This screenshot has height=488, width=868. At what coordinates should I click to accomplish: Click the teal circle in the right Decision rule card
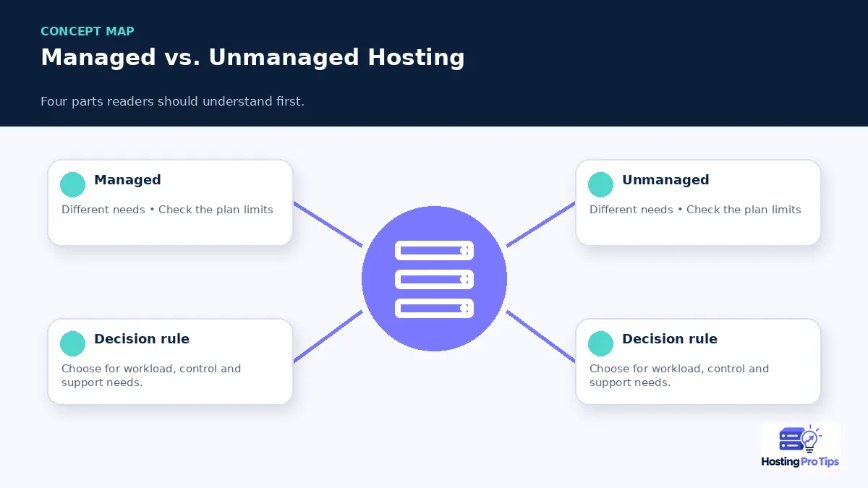pos(600,343)
